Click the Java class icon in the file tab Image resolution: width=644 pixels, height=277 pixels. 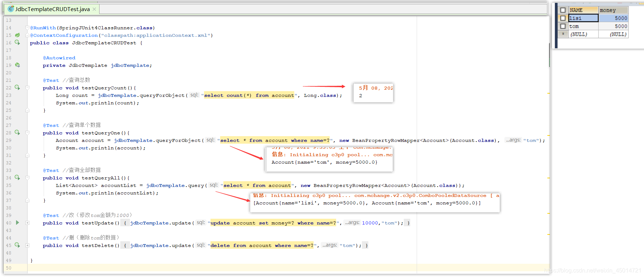coord(11,9)
